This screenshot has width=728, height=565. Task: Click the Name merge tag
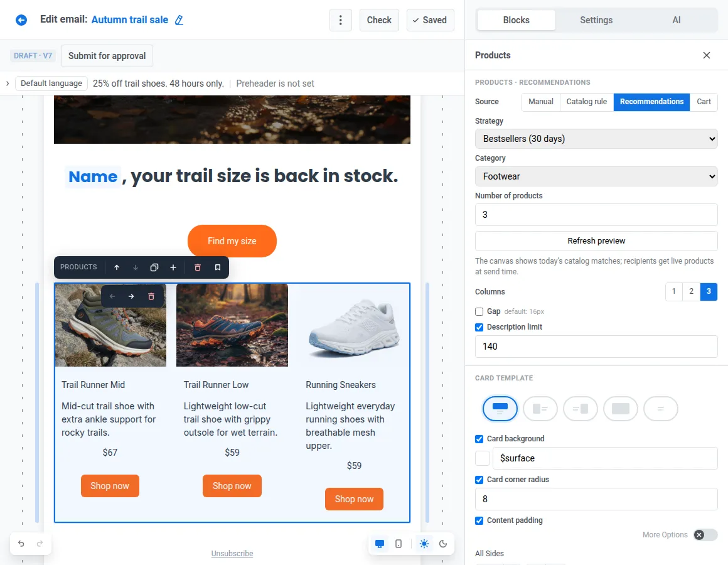(x=93, y=176)
